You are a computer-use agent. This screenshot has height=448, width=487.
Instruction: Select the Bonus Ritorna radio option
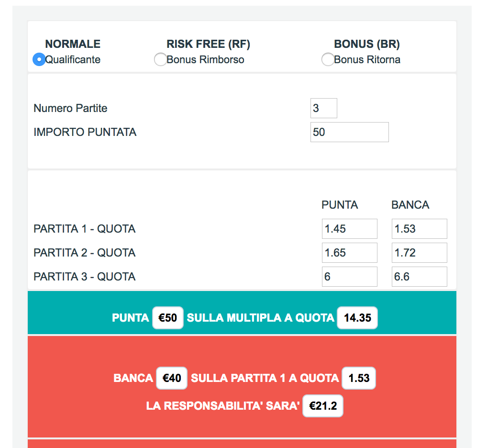coord(328,60)
